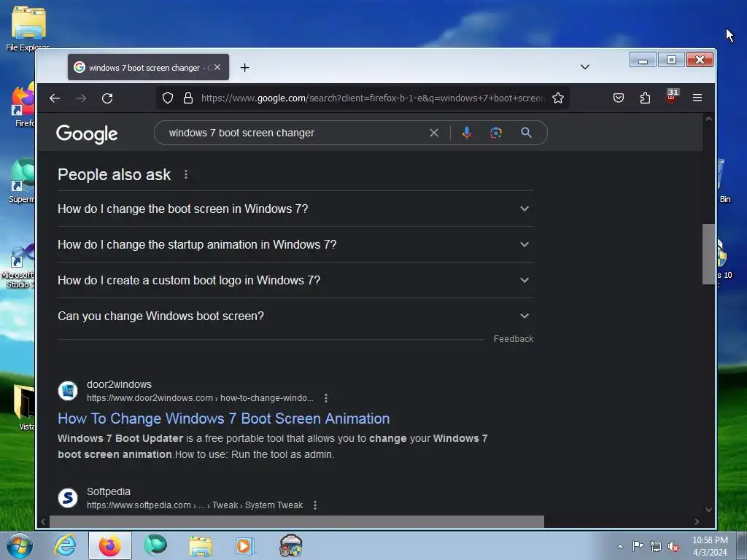747x560 pixels.
Task: Open network tray icon
Action: pyautogui.click(x=656, y=546)
